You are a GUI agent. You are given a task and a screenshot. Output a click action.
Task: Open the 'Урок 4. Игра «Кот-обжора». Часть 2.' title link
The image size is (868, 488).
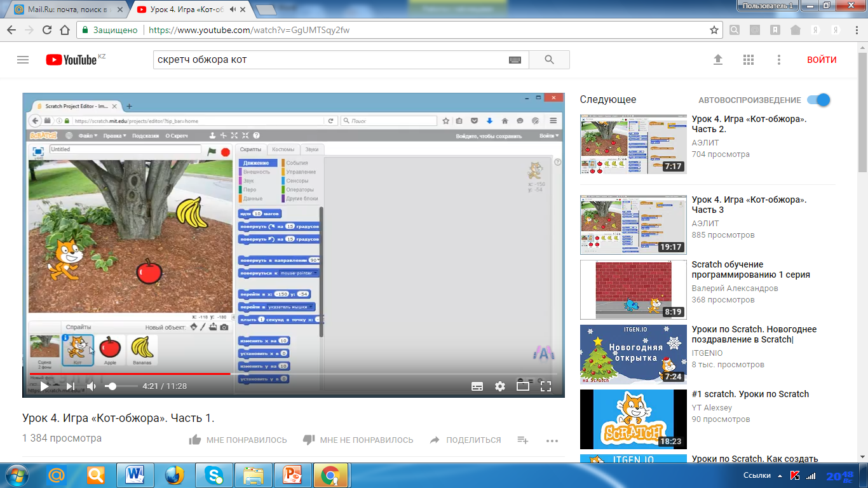pyautogui.click(x=749, y=124)
